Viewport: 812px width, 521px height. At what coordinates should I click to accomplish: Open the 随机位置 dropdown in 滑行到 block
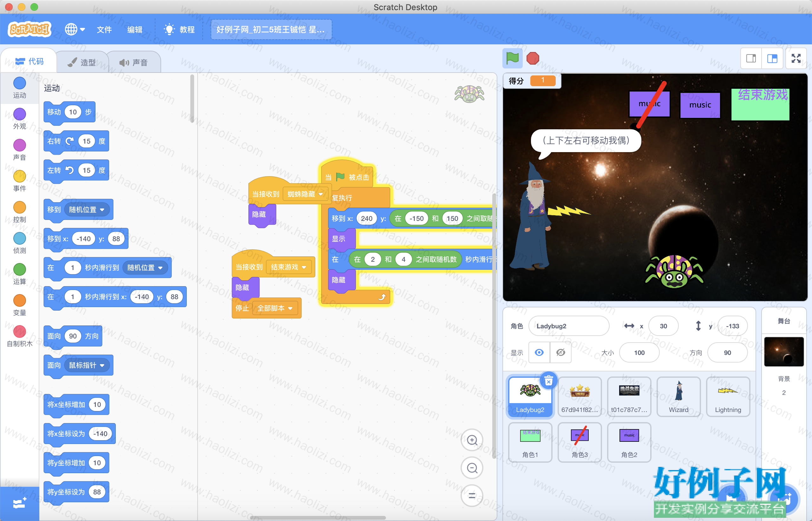145,267
